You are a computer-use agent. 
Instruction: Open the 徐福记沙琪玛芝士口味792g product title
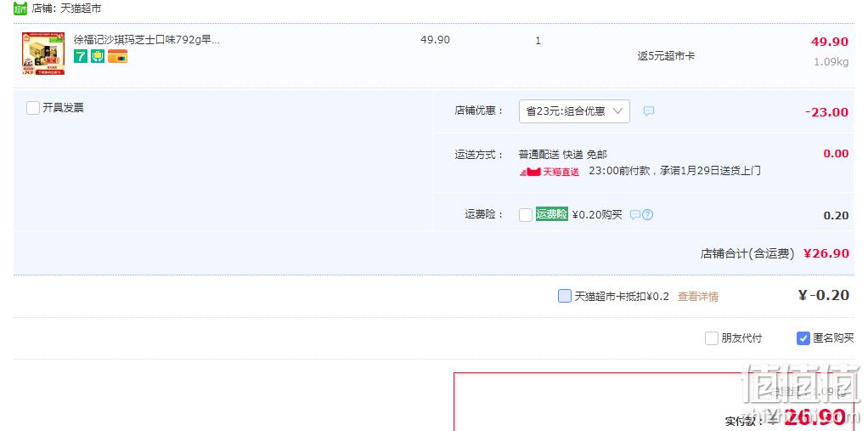(x=147, y=40)
